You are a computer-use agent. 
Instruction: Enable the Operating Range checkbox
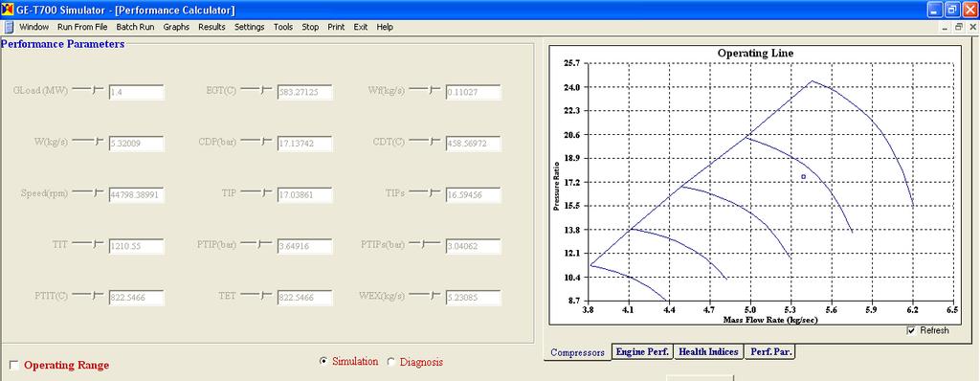click(x=13, y=366)
